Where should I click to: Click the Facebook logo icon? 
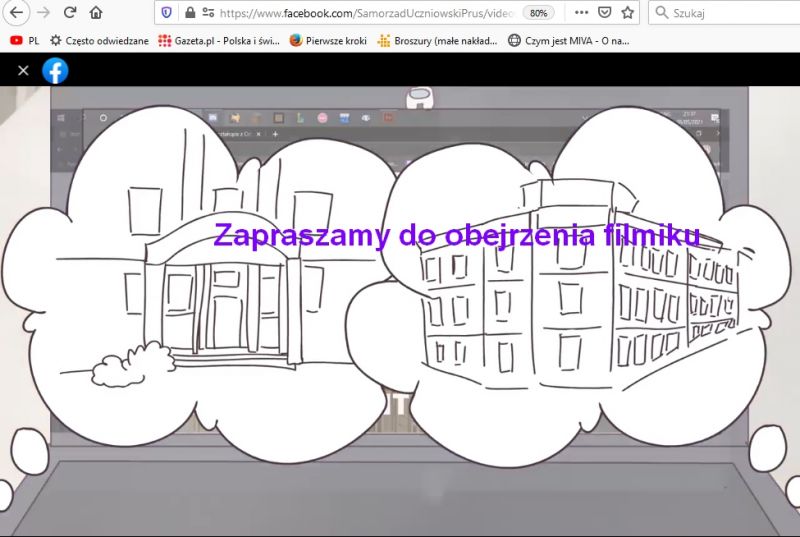(55, 70)
